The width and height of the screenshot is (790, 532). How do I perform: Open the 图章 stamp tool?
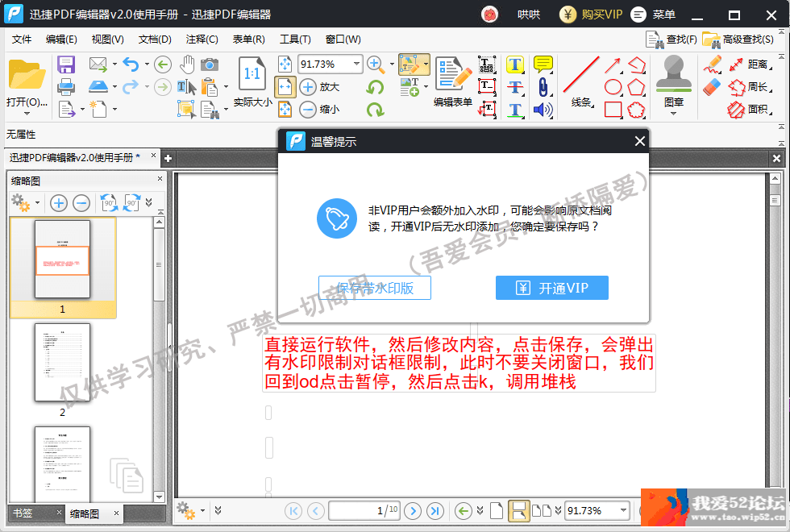point(673,81)
